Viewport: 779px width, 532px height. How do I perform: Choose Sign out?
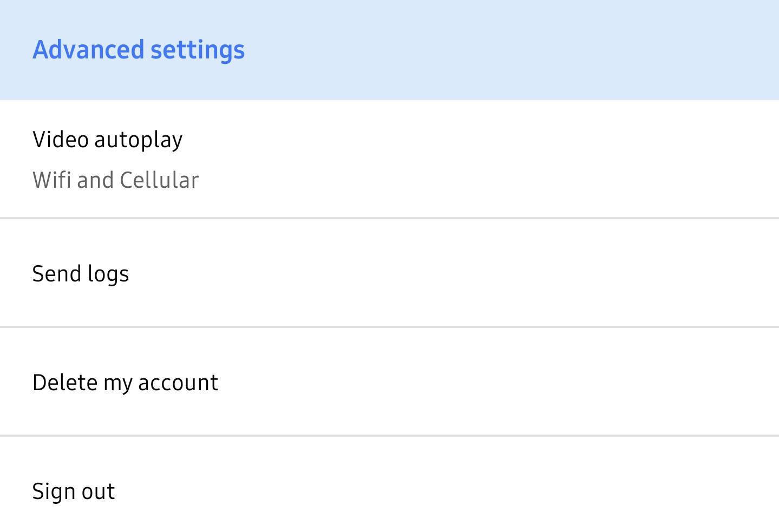[389, 485]
